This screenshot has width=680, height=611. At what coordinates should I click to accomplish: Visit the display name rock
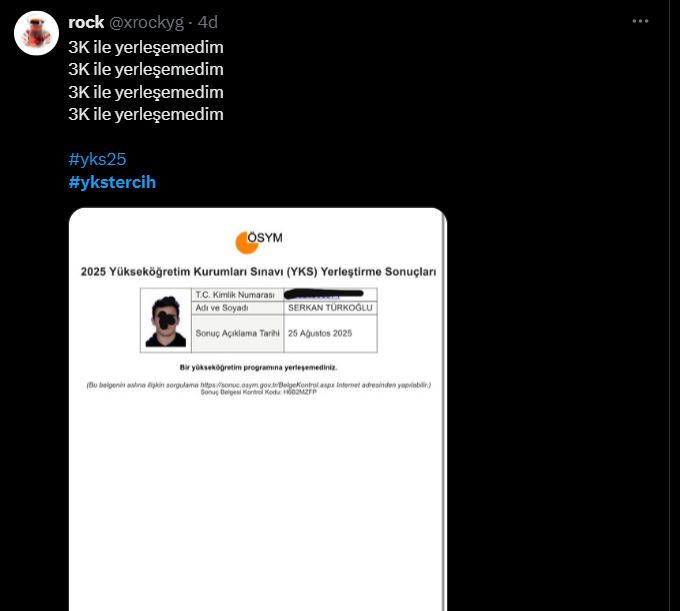pos(86,22)
